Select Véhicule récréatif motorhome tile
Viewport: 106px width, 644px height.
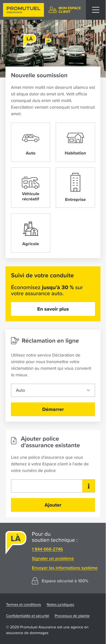30,187
